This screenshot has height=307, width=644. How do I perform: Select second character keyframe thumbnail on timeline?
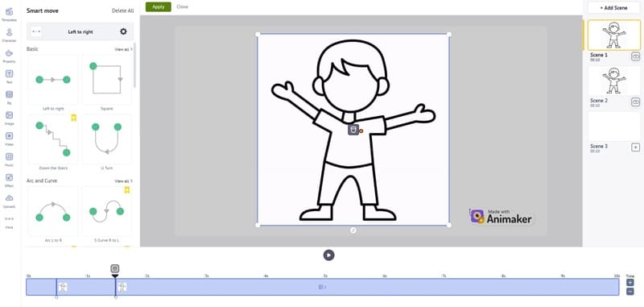coord(122,287)
